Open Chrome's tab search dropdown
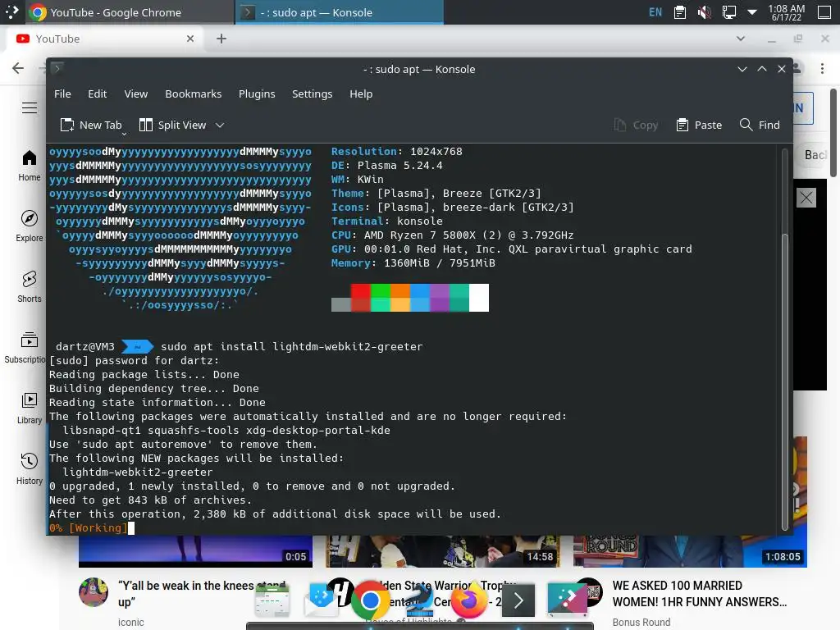840x630 pixels. click(741, 39)
